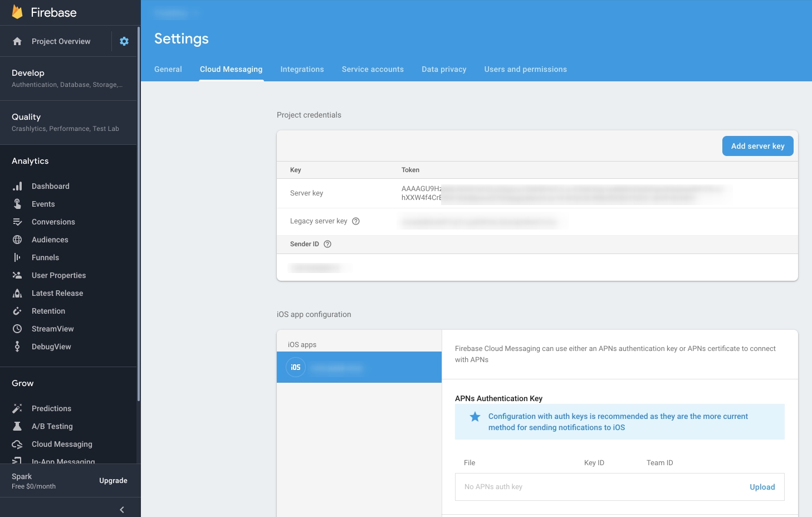This screenshot has height=517, width=812.
Task: Open Dashboard in Analytics menu
Action: [x=51, y=186]
